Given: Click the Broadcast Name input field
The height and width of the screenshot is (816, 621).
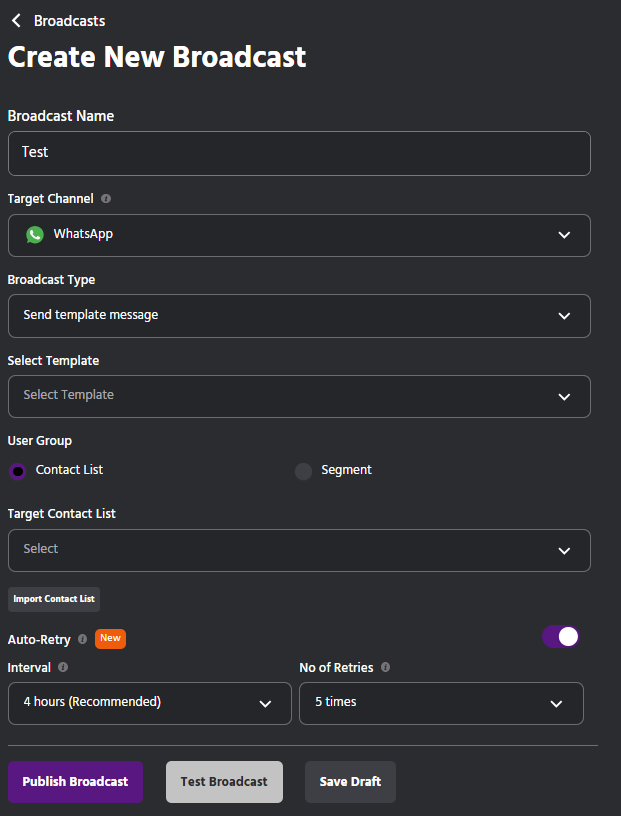Looking at the screenshot, I should (x=299, y=153).
